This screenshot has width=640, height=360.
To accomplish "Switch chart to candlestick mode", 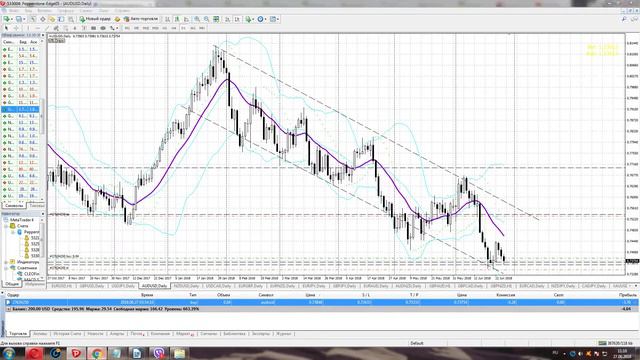I will point(176,19).
